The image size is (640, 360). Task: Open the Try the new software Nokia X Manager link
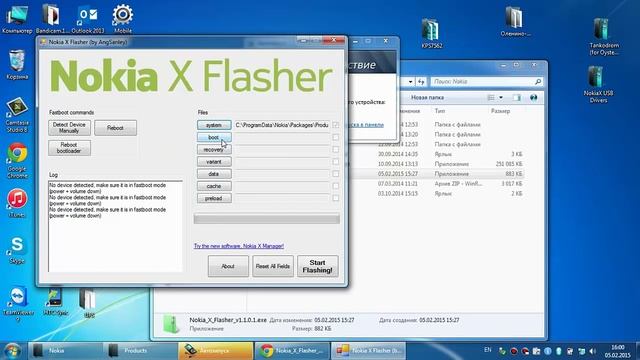(x=239, y=246)
